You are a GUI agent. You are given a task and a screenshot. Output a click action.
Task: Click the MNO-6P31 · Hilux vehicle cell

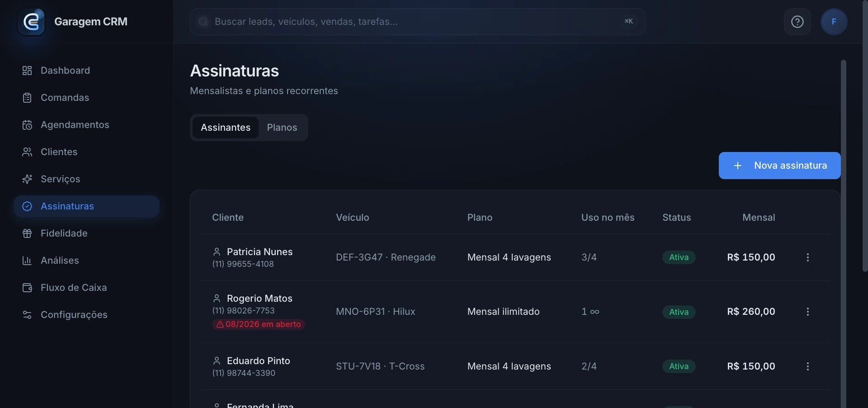(375, 312)
